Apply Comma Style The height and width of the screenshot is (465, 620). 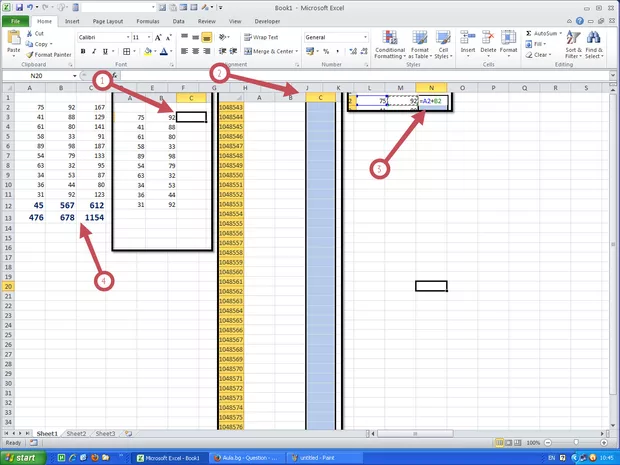(x=337, y=51)
